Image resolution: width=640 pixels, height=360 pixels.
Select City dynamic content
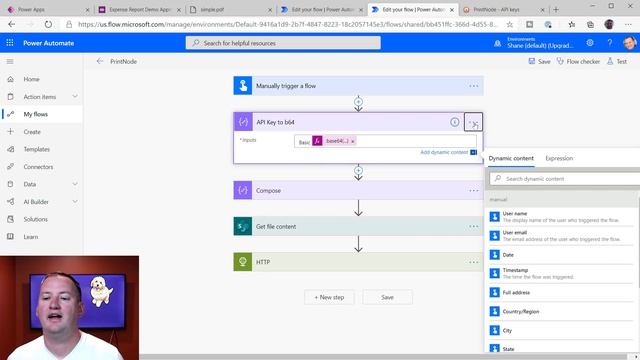561,330
